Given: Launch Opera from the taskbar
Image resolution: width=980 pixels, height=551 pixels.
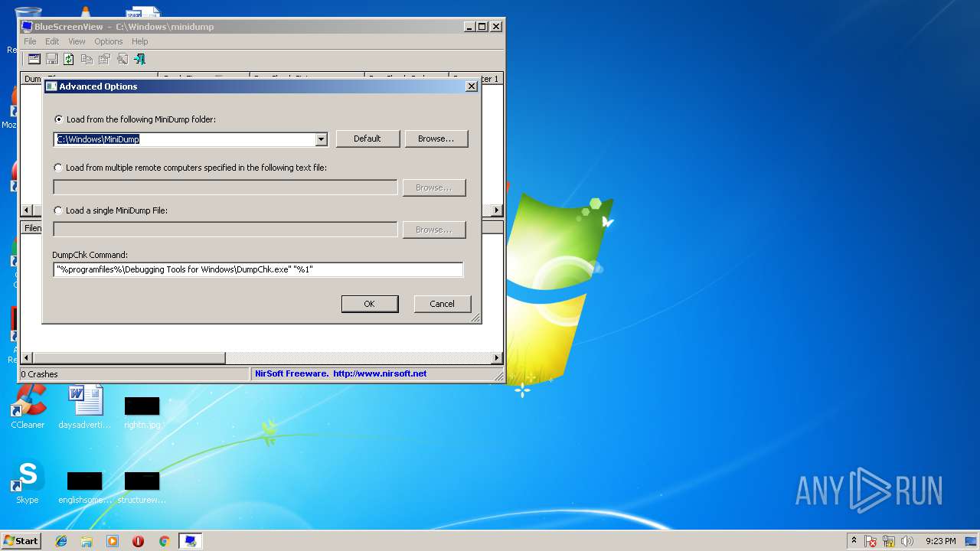Looking at the screenshot, I should tap(138, 541).
